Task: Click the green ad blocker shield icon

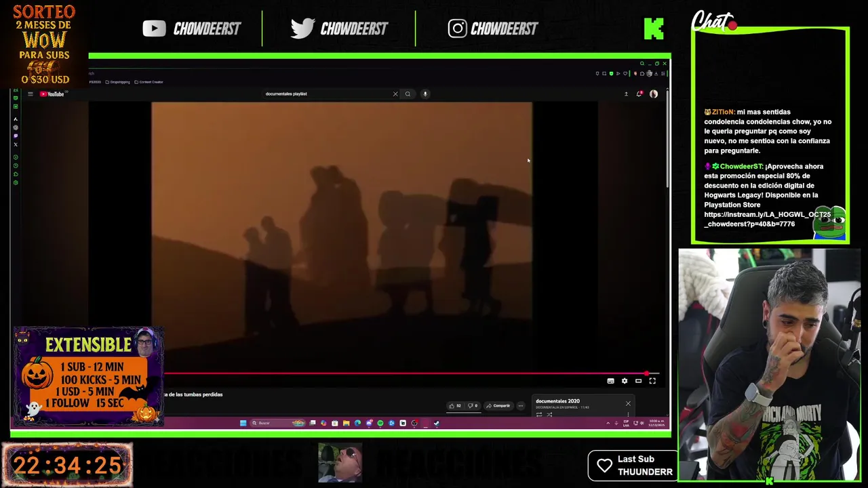Action: 612,74
